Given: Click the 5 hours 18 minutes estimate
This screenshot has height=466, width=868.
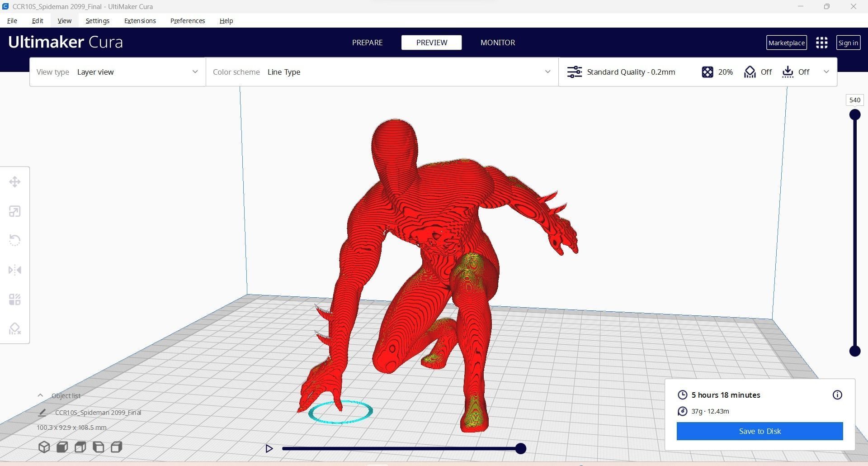Looking at the screenshot, I should coord(726,395).
